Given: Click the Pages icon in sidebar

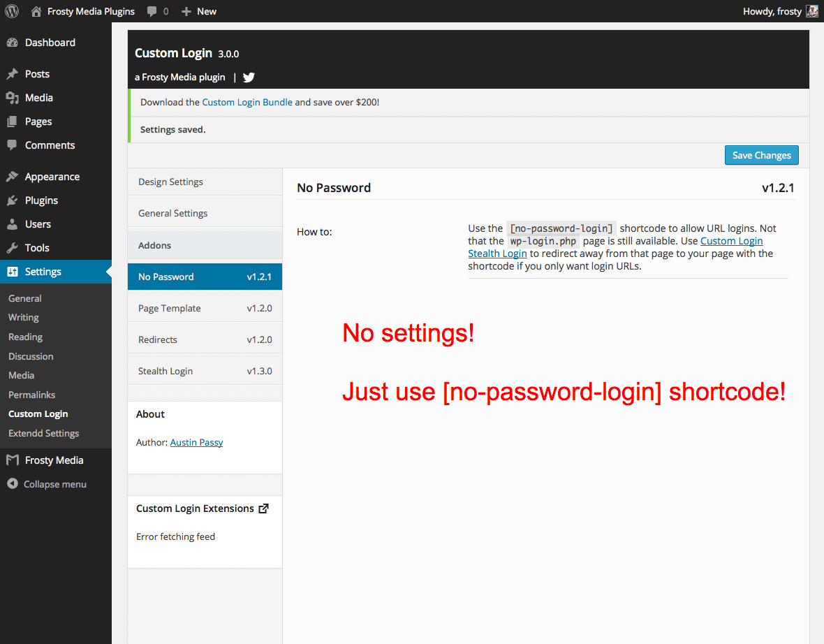Looking at the screenshot, I should (12, 122).
